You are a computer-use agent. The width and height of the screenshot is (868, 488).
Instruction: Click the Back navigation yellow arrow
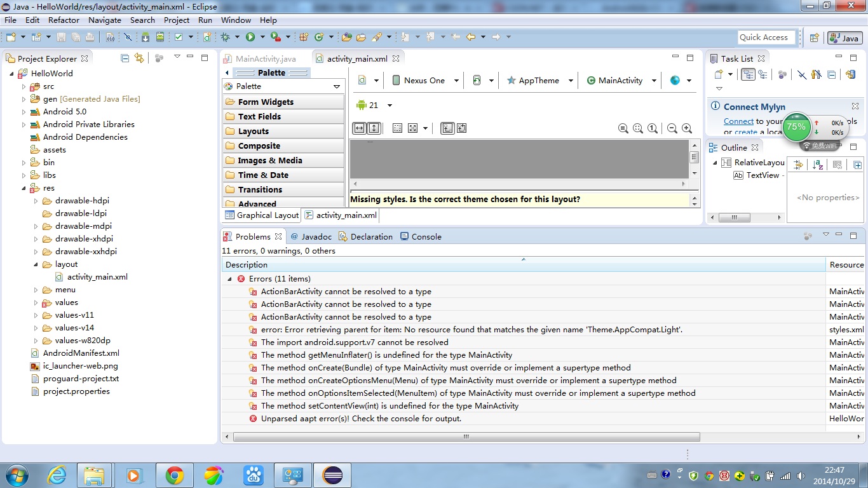(x=471, y=37)
